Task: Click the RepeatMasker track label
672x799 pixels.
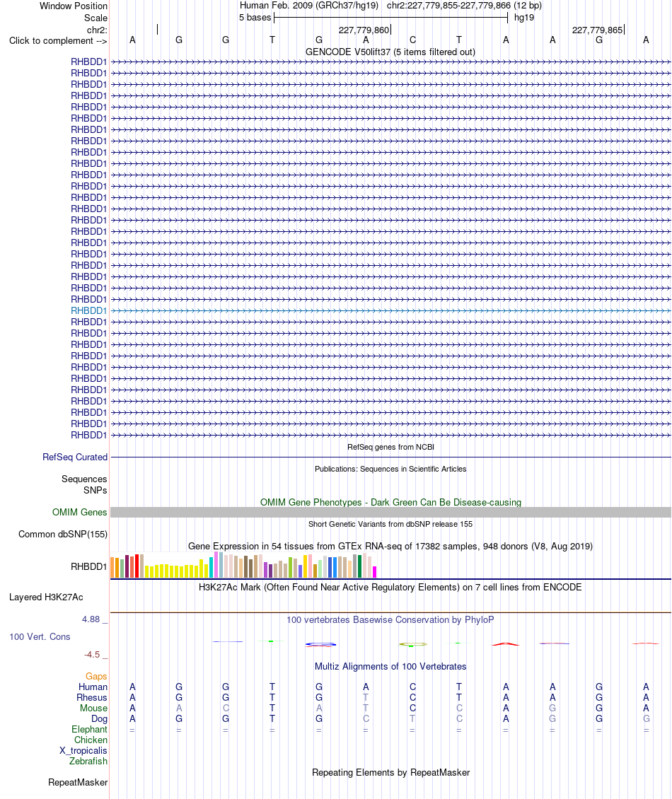Action: [78, 782]
